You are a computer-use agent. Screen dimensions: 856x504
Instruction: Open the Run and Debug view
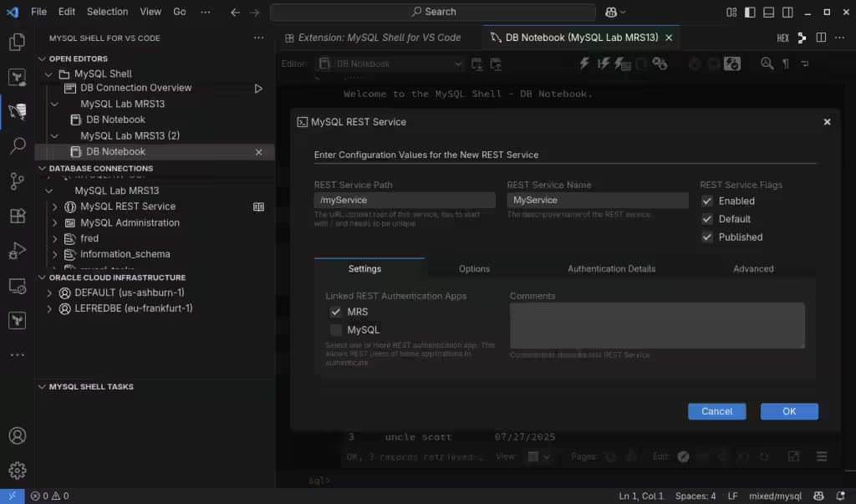click(17, 251)
